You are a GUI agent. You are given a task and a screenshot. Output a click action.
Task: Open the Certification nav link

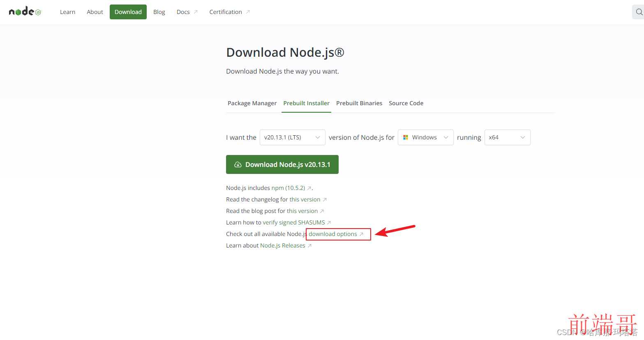(x=226, y=12)
